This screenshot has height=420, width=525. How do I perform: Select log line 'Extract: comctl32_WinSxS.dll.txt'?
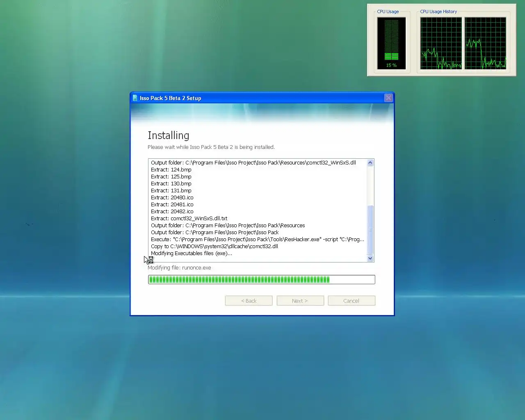(x=189, y=218)
